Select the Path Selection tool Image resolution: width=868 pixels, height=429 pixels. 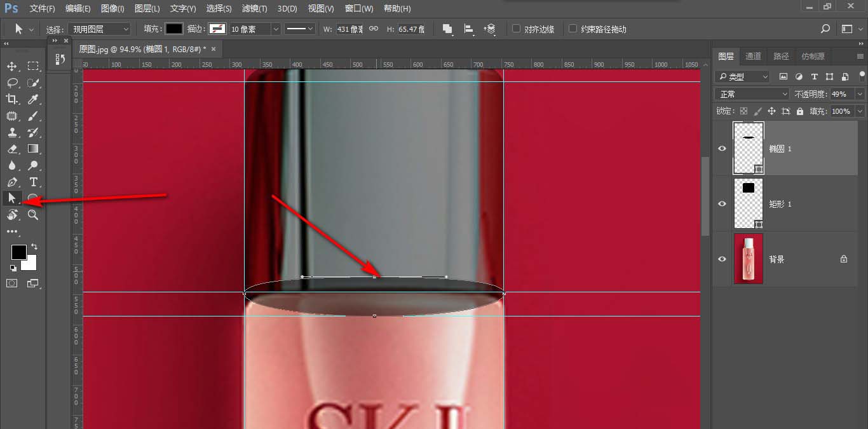coord(11,198)
